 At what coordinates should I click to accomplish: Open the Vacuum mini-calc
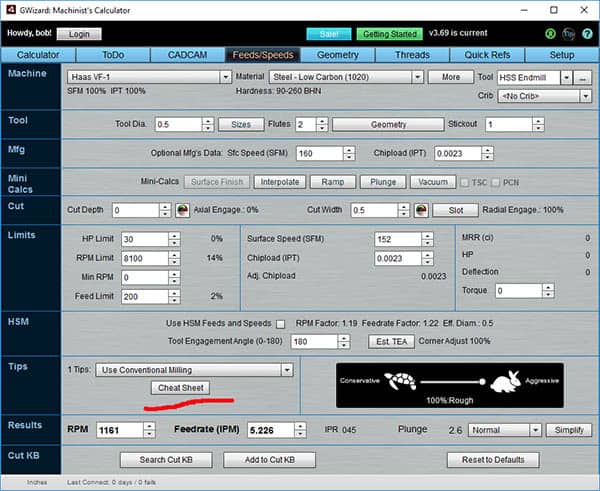(x=433, y=182)
